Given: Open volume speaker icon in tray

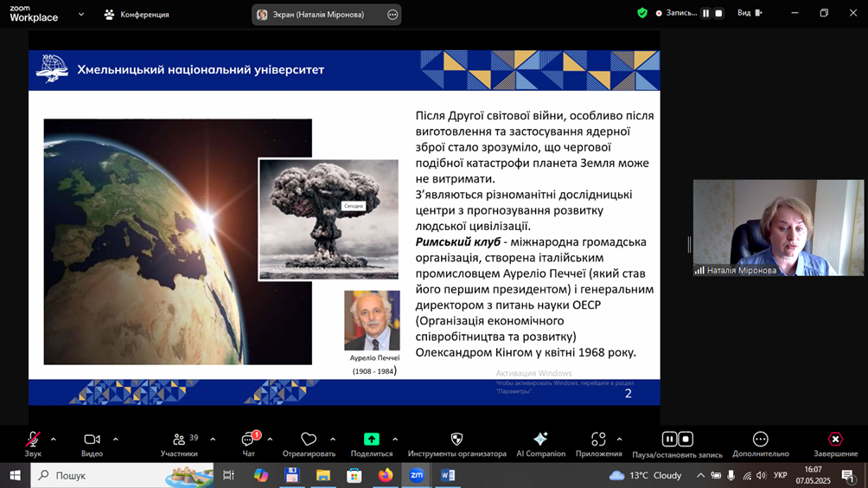Looking at the screenshot, I should 762,475.
